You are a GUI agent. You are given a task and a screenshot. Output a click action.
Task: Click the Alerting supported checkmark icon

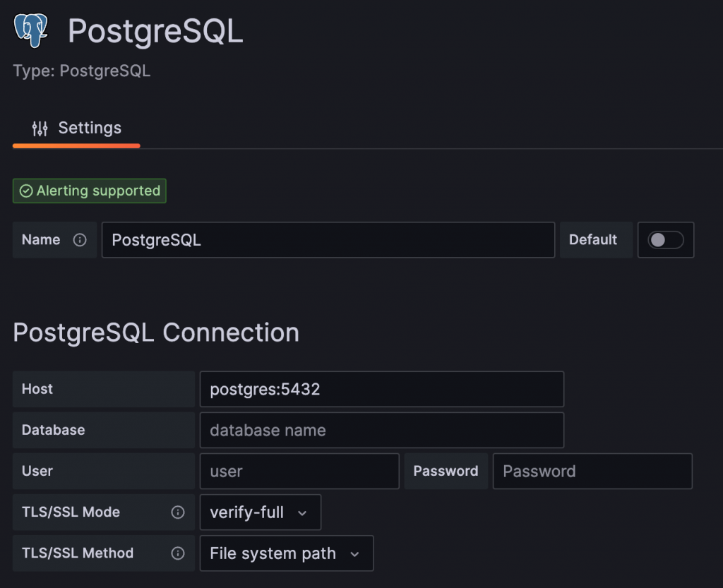click(26, 191)
